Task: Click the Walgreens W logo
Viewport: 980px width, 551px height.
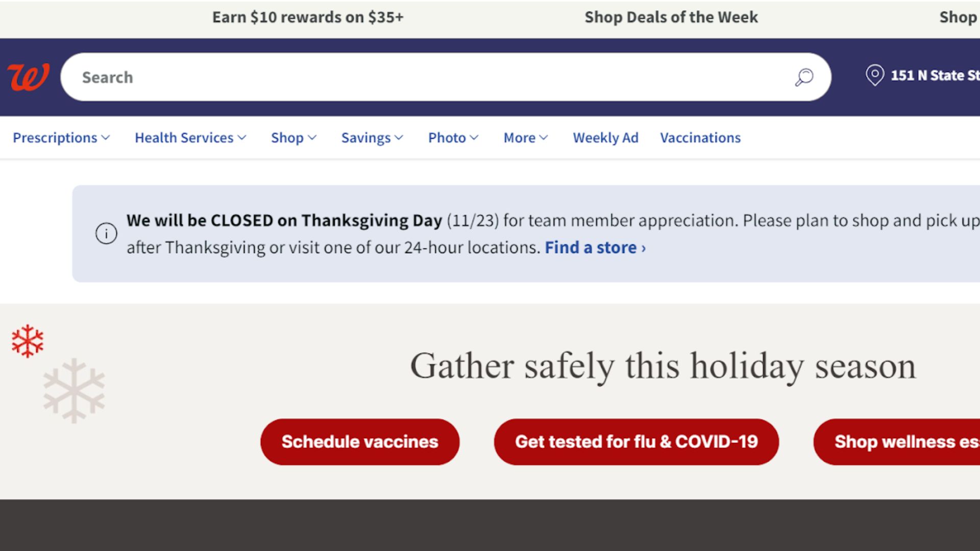Action: (29, 77)
